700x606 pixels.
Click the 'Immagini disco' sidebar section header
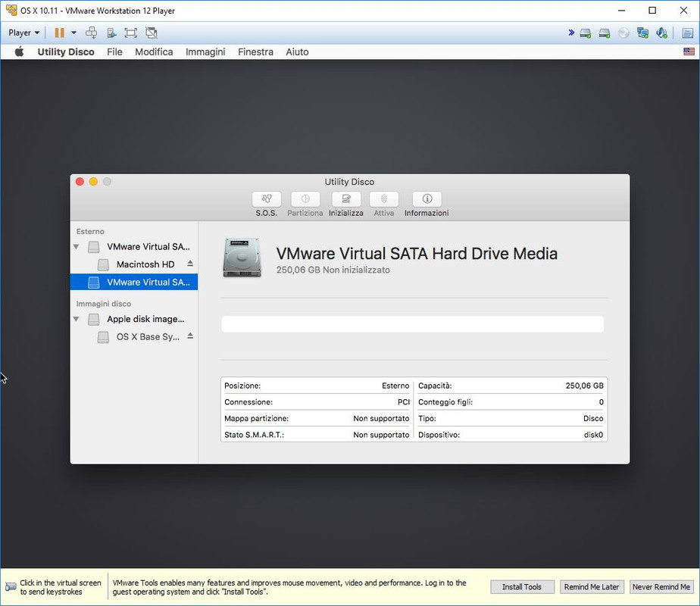click(104, 304)
